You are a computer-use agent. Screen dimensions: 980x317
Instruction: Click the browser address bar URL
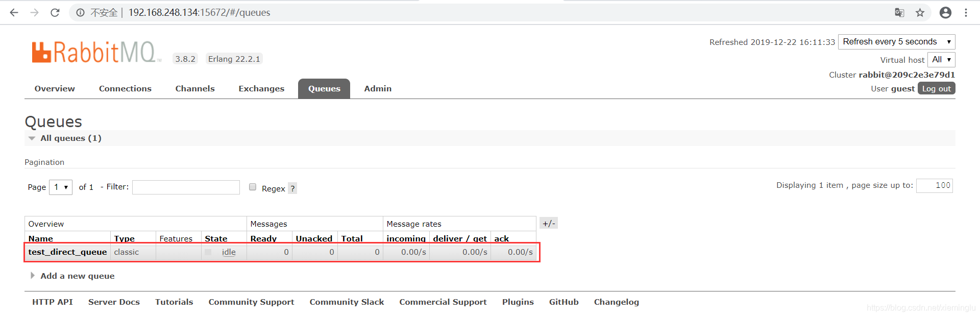click(x=199, y=13)
